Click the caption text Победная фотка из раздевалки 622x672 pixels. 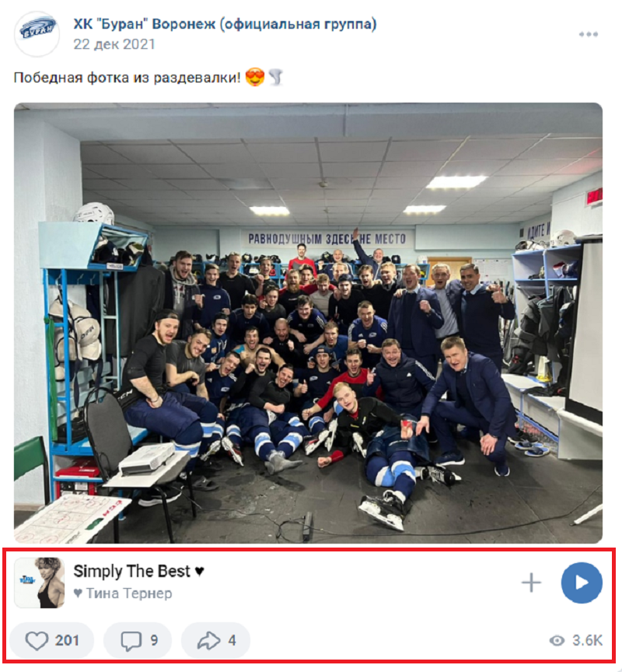click(128, 78)
